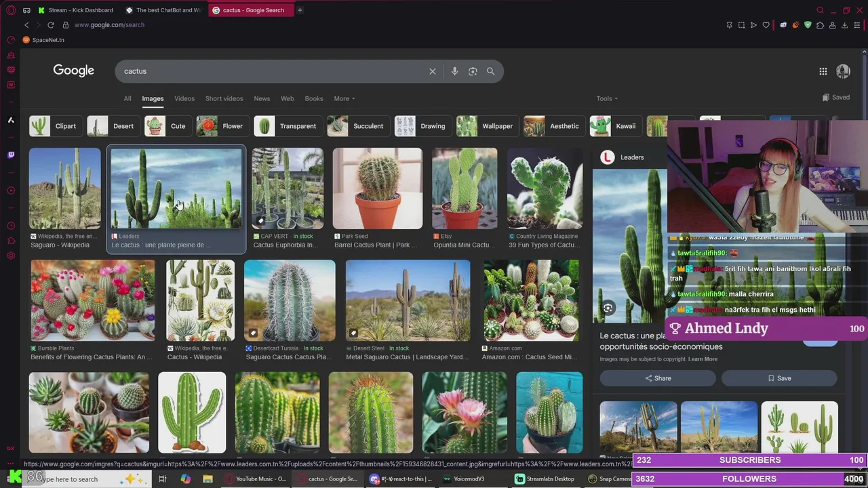Image resolution: width=868 pixels, height=488 pixels.
Task: Switch to The best ChatBot tab
Action: click(x=163, y=10)
